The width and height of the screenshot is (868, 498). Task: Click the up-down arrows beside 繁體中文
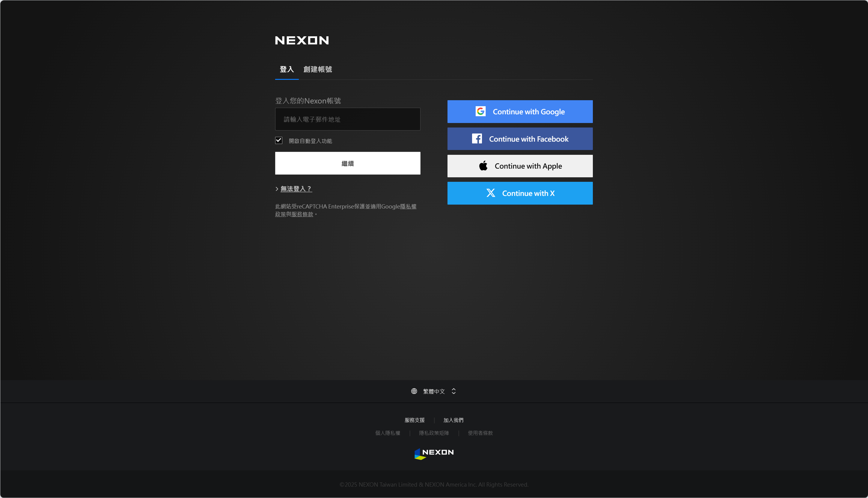pyautogui.click(x=453, y=391)
